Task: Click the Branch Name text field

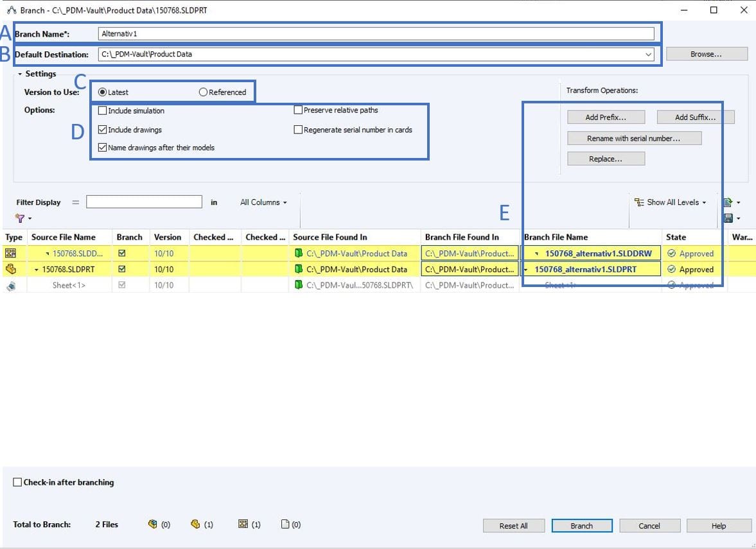Action: tap(376, 34)
